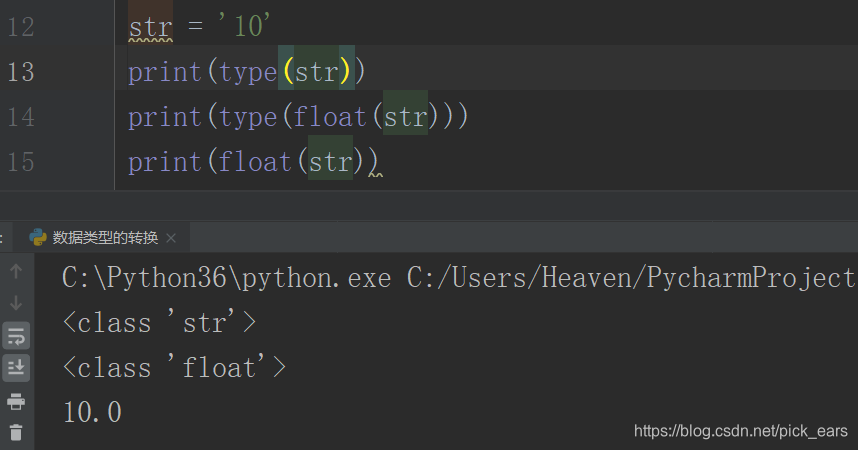
Task: Click the print console output icon
Action: click(16, 401)
